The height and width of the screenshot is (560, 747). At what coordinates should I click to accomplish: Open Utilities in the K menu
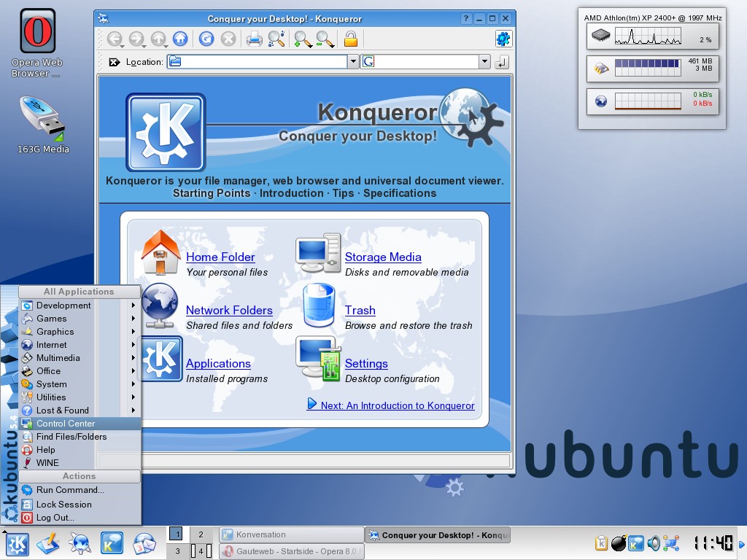[x=80, y=397]
